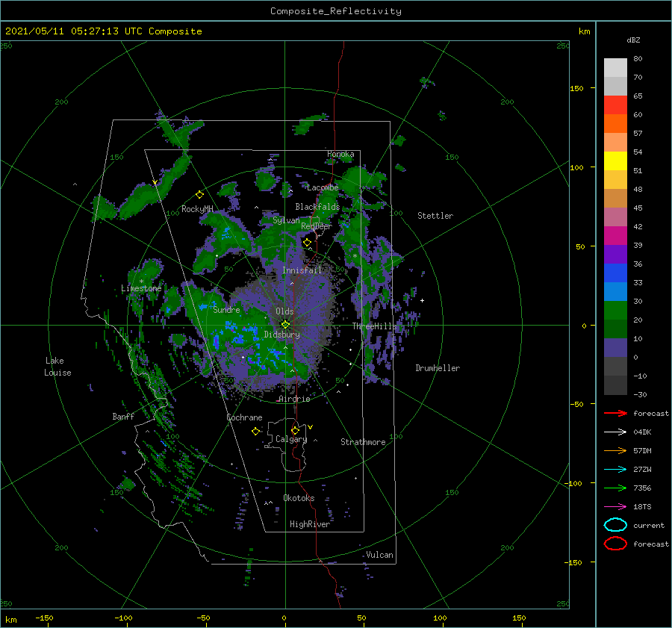Select the red swatch in dBZ scale
This screenshot has width=672, height=628.
(615, 105)
